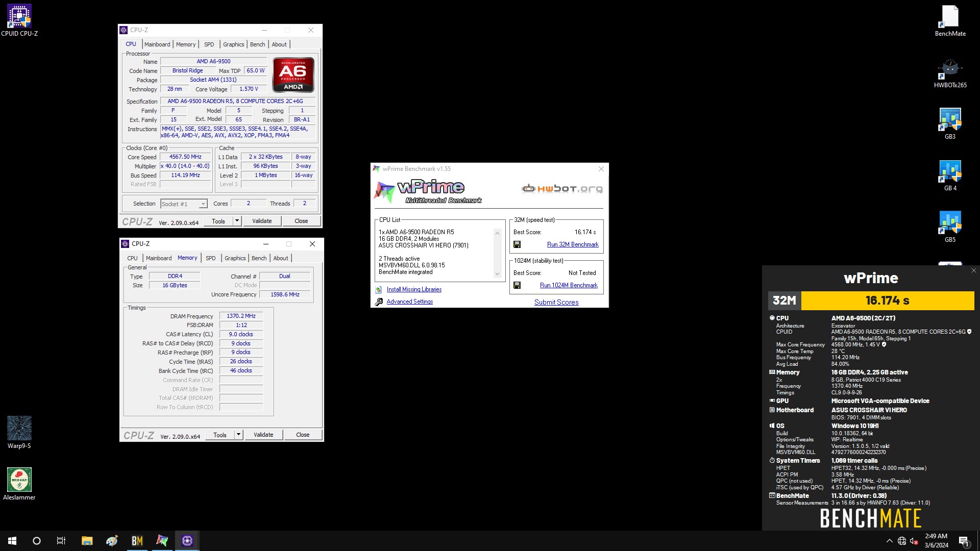Close the wPrime Benchmark window

601,169
